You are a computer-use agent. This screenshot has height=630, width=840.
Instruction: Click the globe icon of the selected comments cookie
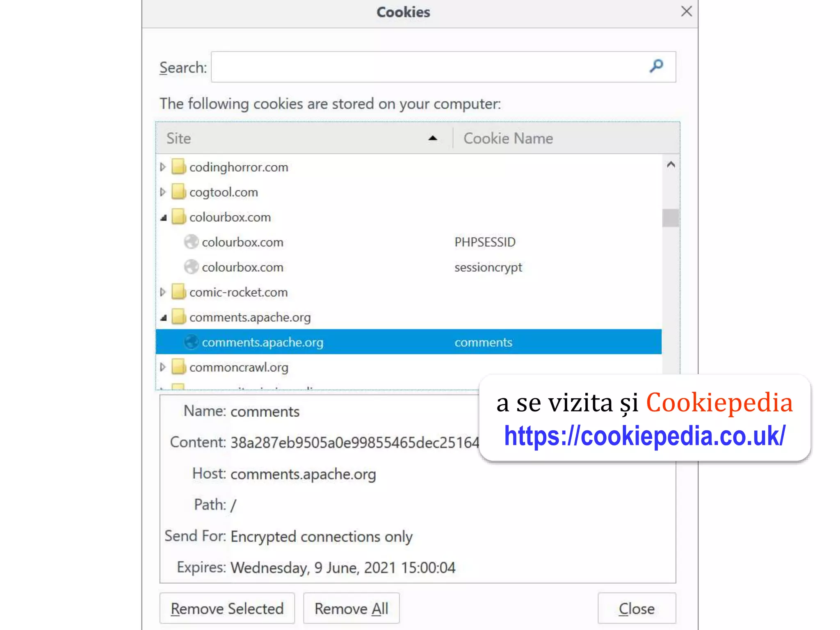pos(191,342)
